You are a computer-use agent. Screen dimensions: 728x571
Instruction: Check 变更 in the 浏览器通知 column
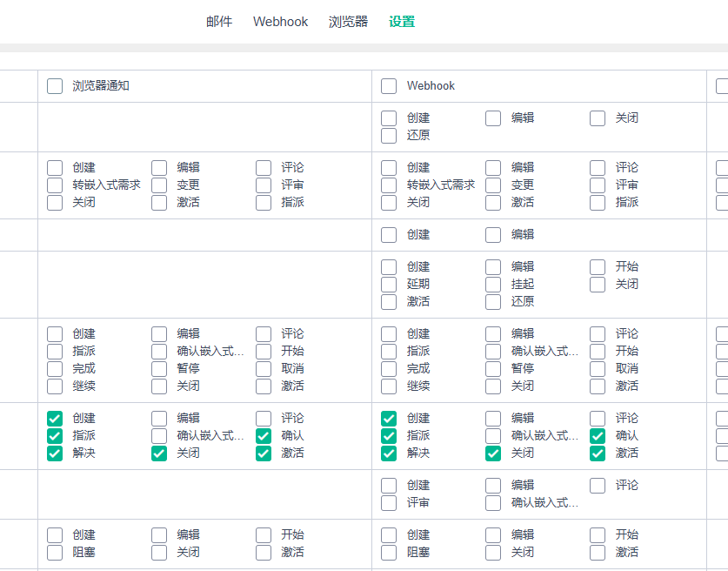point(160,185)
